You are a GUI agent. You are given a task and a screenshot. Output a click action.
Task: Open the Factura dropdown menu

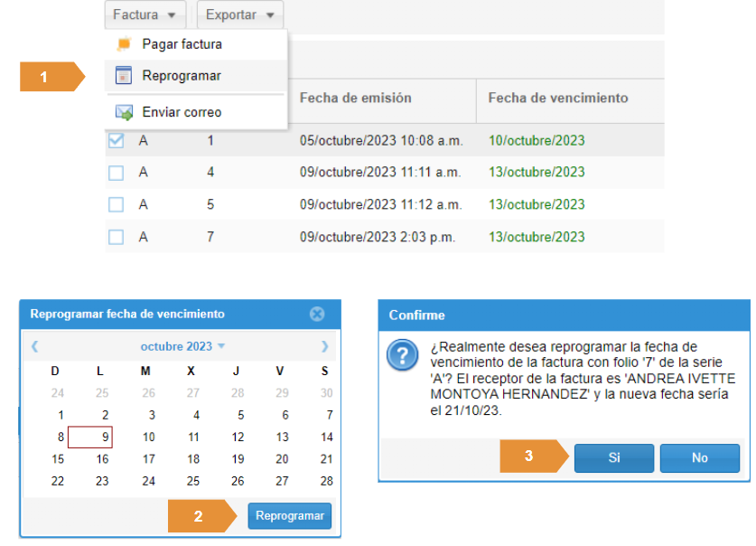click(145, 15)
